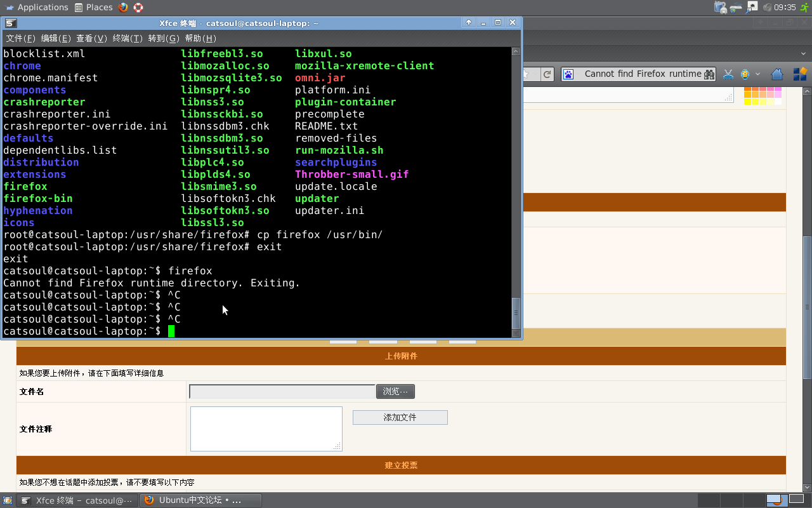Image resolution: width=812 pixels, height=508 pixels.
Task: Open the Applications menu in the top panel
Action: click(x=36, y=8)
